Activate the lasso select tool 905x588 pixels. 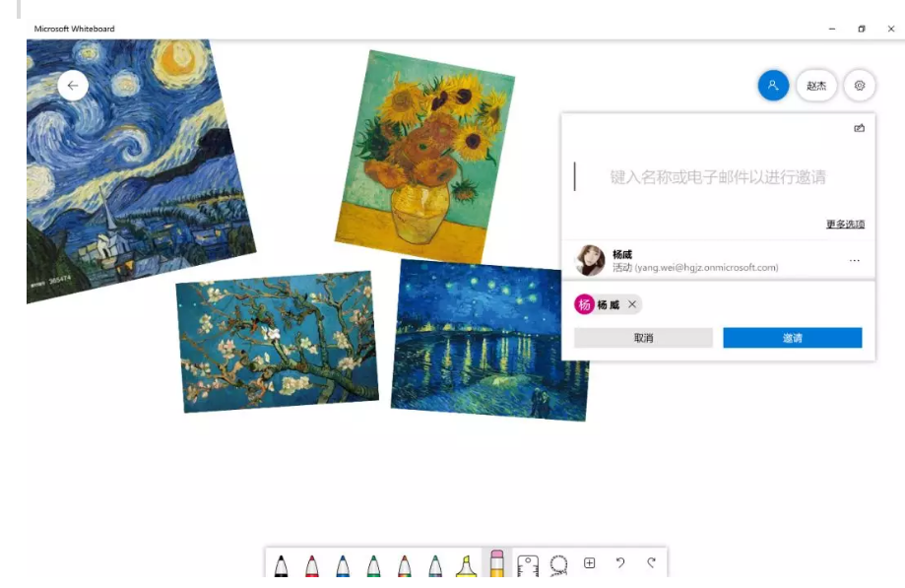point(558,565)
